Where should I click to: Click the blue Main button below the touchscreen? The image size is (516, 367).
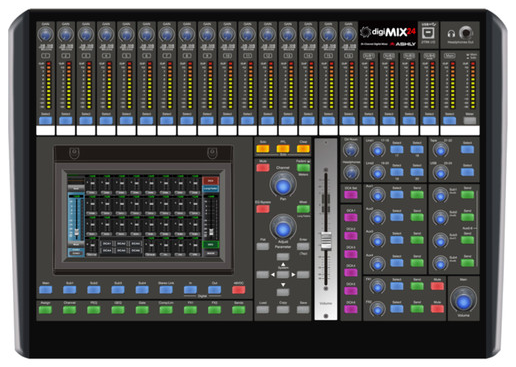pos(45,290)
